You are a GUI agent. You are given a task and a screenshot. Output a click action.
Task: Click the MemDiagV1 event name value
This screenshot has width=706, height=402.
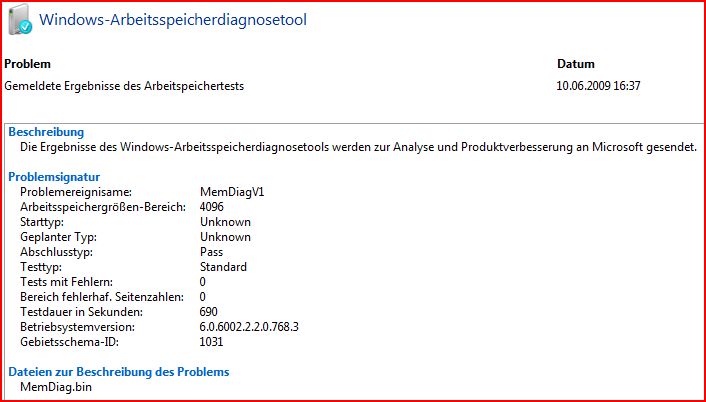232,192
